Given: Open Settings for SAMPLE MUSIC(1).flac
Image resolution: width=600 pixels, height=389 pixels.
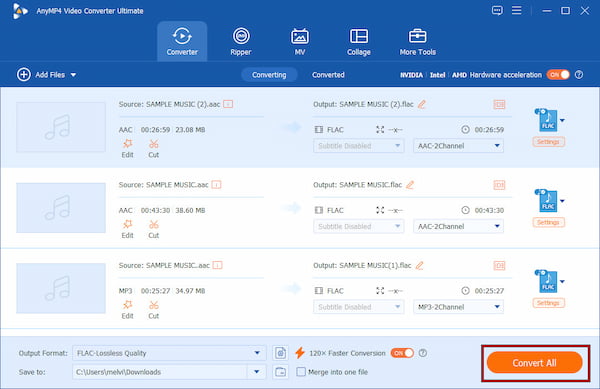Looking at the screenshot, I should (x=548, y=303).
